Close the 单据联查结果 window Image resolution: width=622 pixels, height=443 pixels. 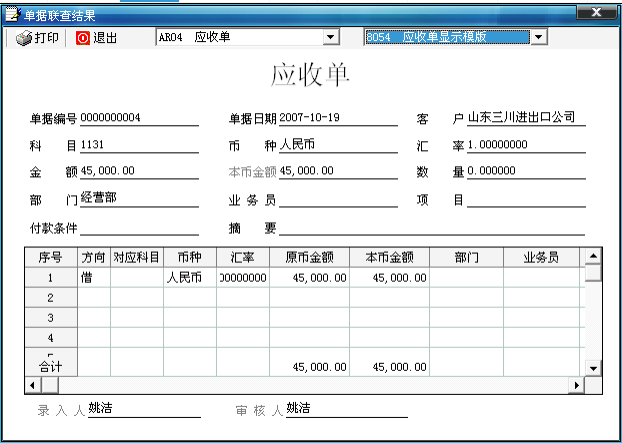coord(596,13)
